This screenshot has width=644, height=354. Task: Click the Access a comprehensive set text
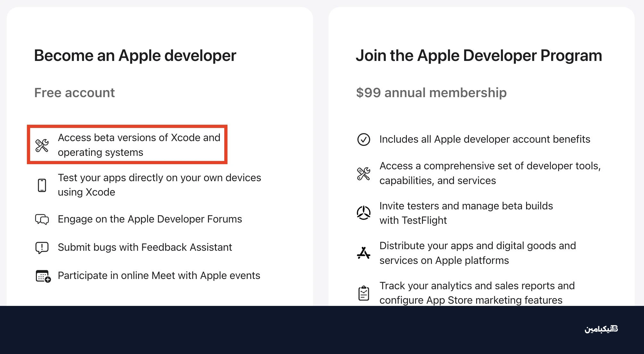[x=490, y=173]
